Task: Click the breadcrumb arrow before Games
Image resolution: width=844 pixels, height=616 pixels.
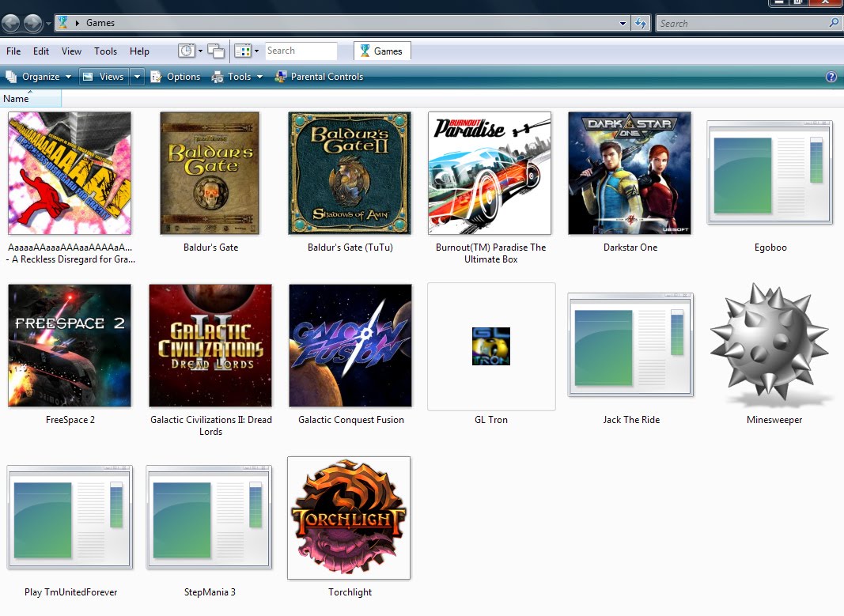Action: pos(77,23)
